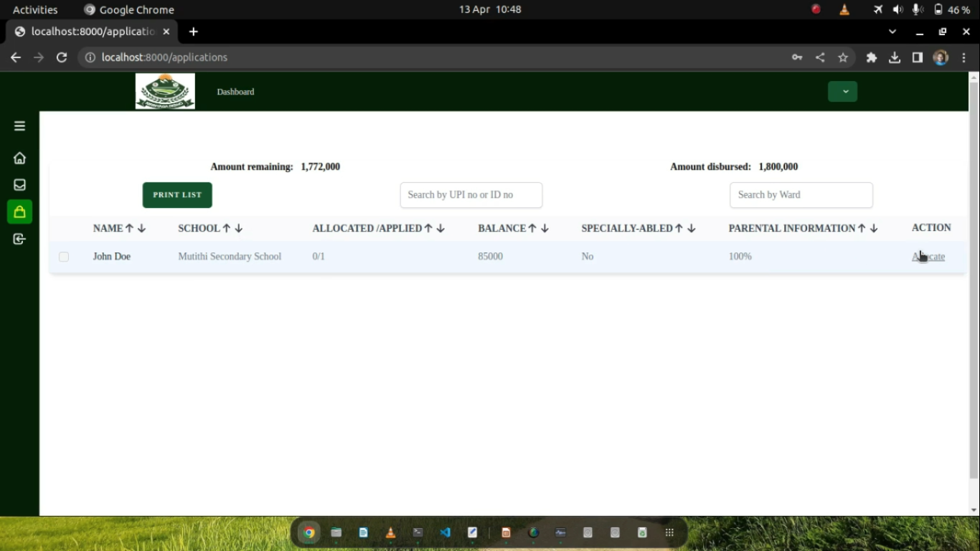
Task: Open the hamburger menu in the sidebar
Action: 19,125
